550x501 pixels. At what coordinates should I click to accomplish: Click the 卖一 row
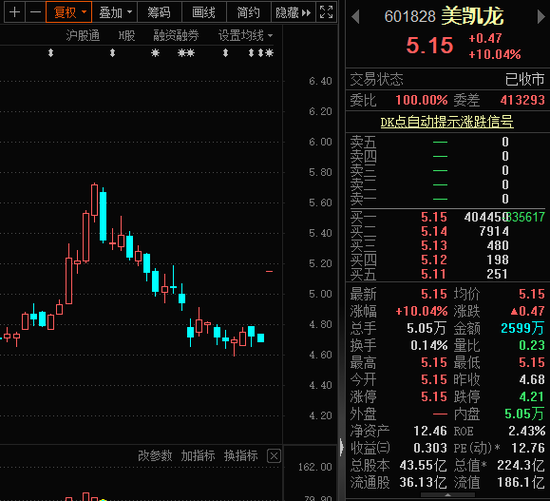tap(448, 199)
